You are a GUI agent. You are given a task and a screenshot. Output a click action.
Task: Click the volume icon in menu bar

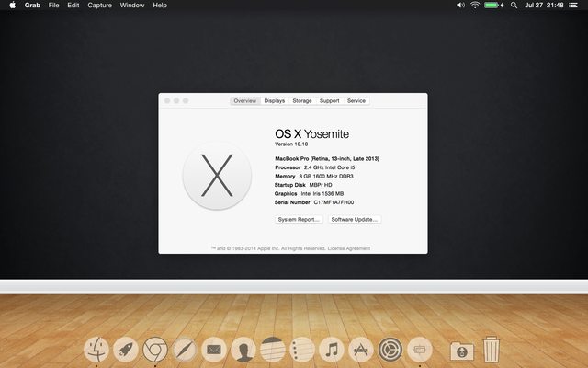coord(460,5)
